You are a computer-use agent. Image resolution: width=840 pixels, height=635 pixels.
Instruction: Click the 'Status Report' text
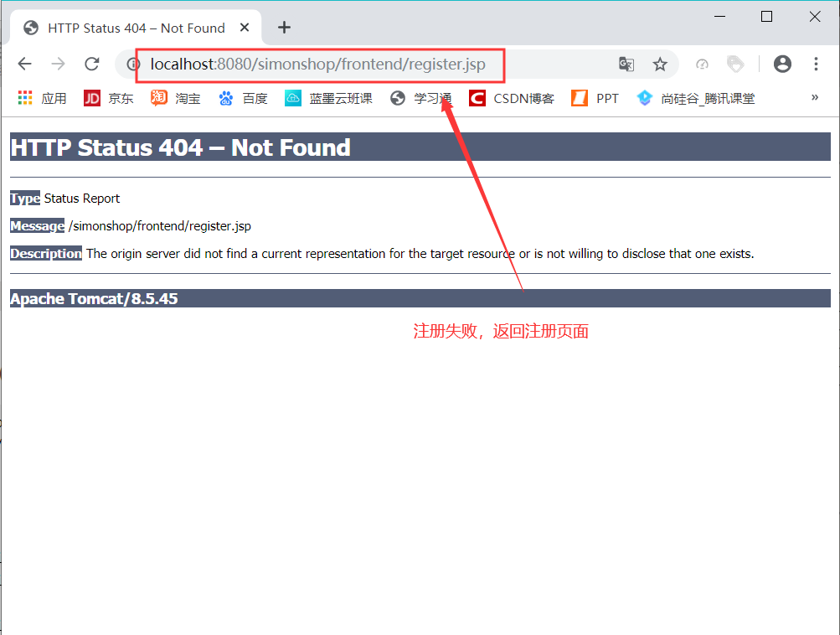82,199
